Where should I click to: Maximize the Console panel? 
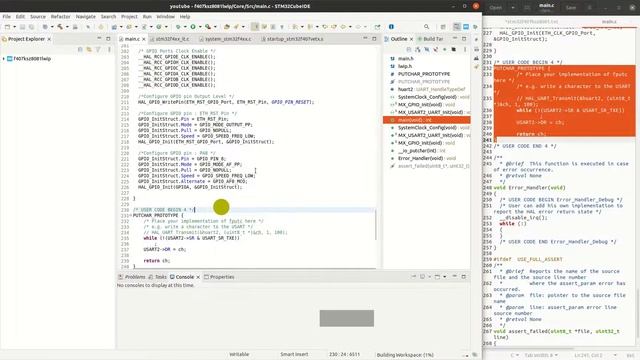coord(464,277)
